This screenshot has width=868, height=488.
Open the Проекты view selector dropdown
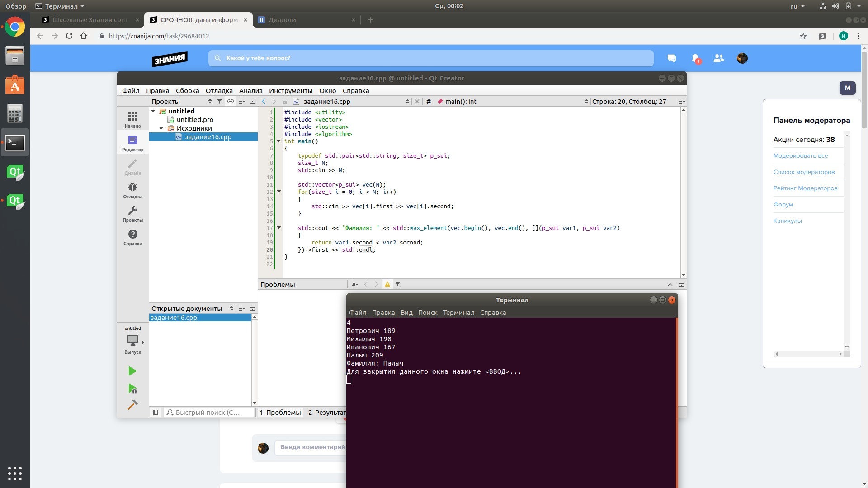pos(181,102)
